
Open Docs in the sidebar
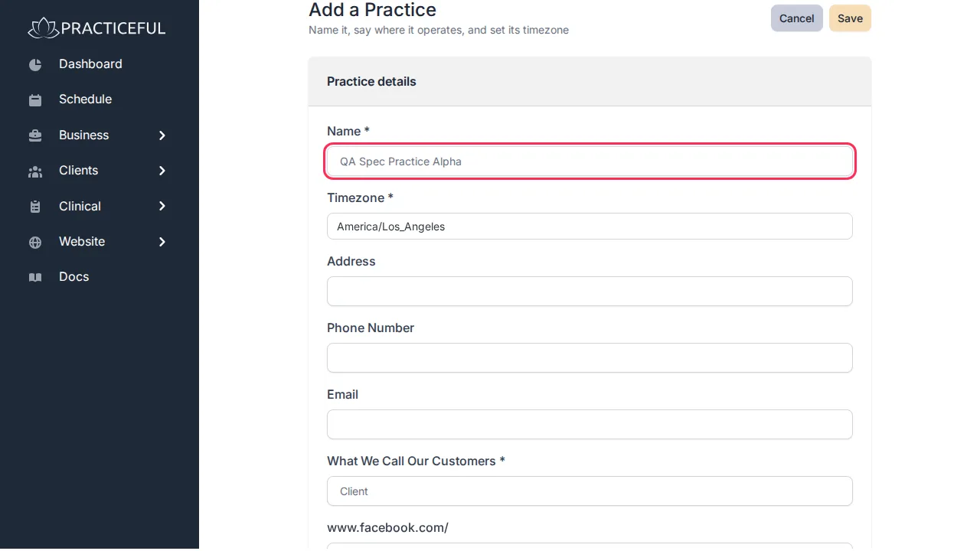point(73,277)
